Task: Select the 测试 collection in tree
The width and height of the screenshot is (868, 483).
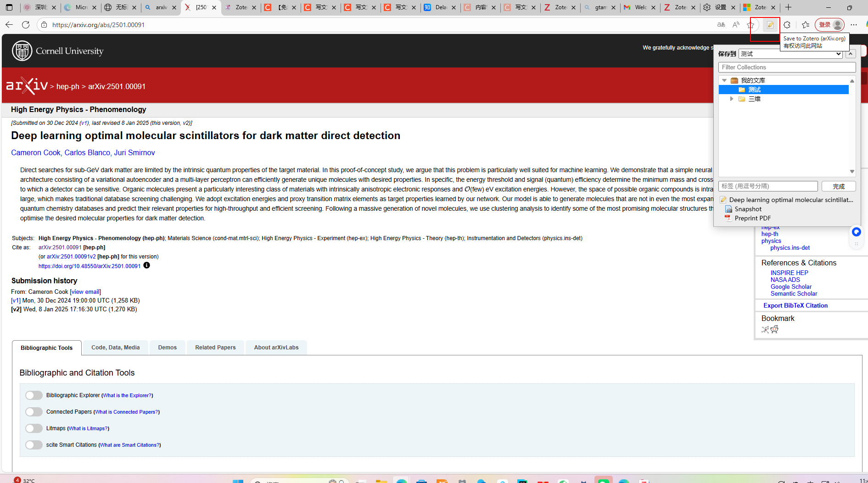Action: (784, 90)
